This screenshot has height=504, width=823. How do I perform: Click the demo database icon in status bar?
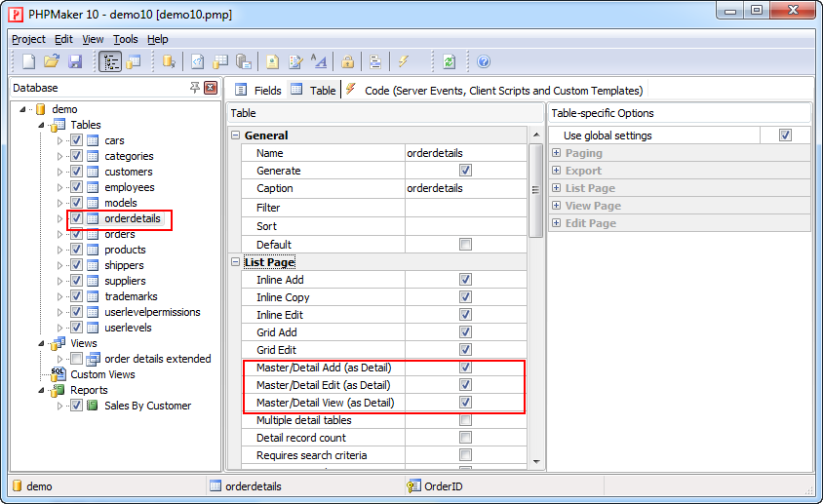[18, 486]
